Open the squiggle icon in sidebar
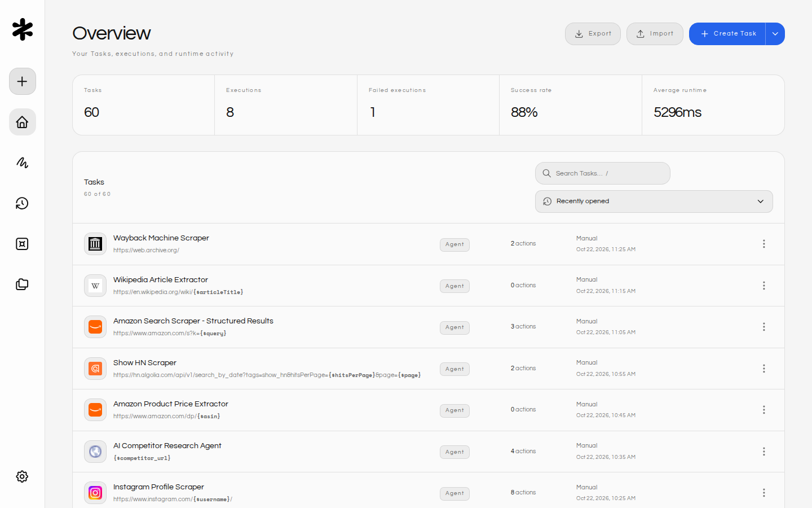The image size is (812, 508). pyautogui.click(x=23, y=163)
